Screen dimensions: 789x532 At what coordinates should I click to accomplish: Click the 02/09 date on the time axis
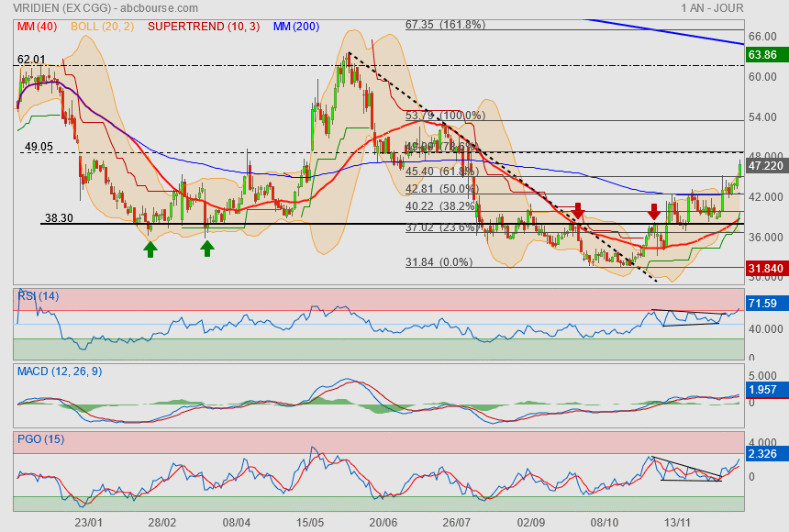531,523
